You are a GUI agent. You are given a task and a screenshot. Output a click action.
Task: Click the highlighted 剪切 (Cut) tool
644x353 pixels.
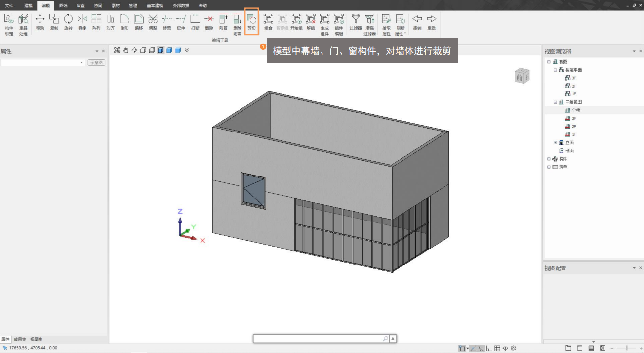(251, 21)
